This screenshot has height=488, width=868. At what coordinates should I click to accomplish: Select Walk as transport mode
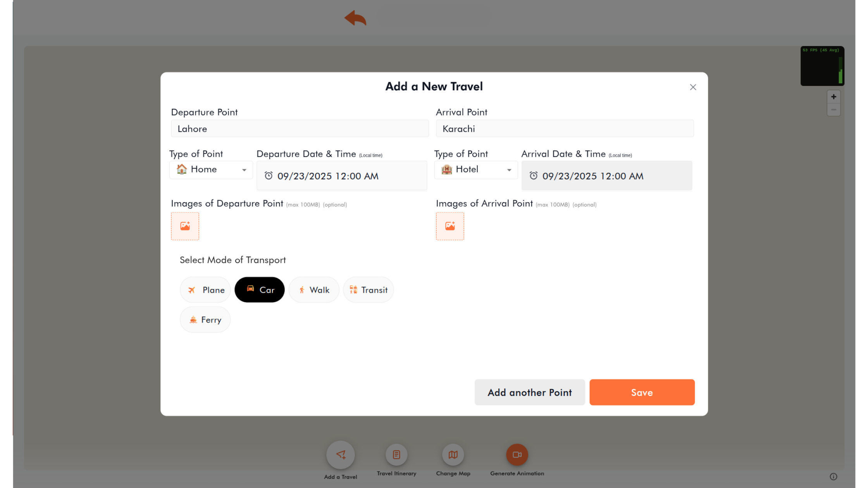click(x=314, y=290)
